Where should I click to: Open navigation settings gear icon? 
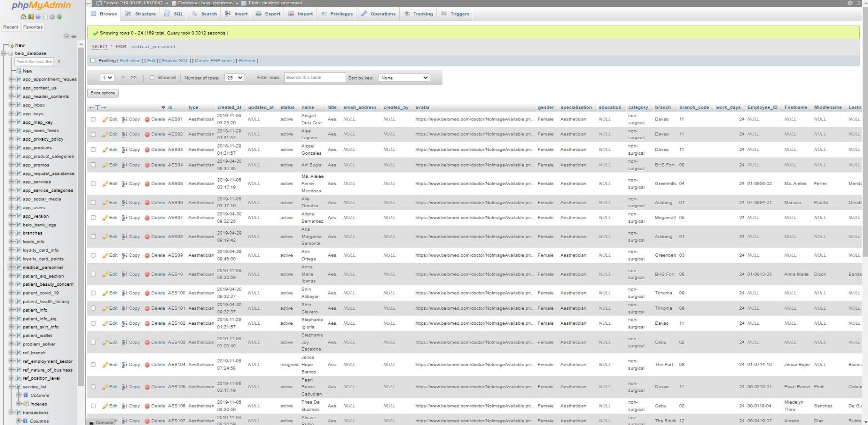[x=52, y=17]
